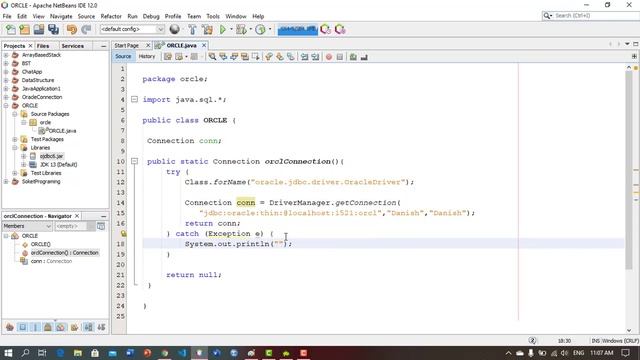
Task: Click the Next Bookmark icon
Action: [x=280, y=57]
